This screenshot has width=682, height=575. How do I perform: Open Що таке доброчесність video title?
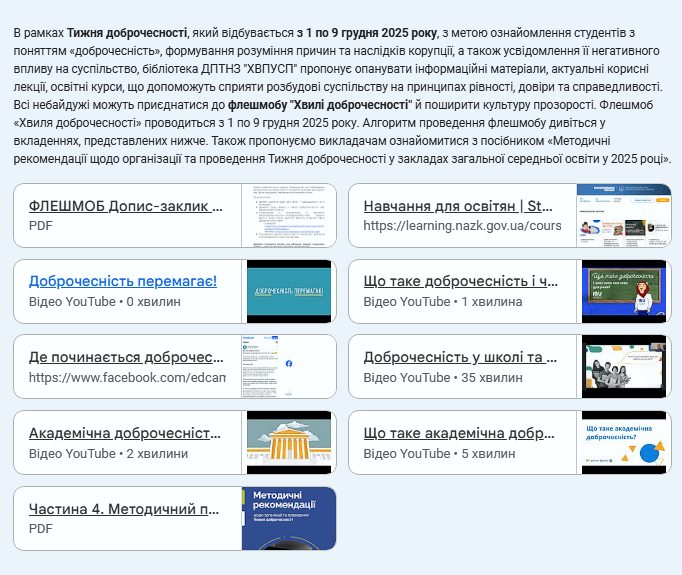(460, 281)
